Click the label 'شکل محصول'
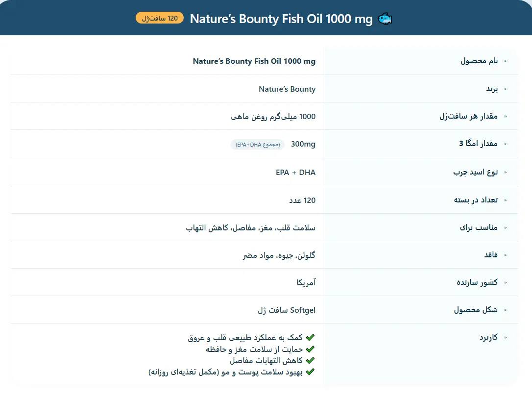Viewport: 532px width, 399px height. (x=476, y=310)
